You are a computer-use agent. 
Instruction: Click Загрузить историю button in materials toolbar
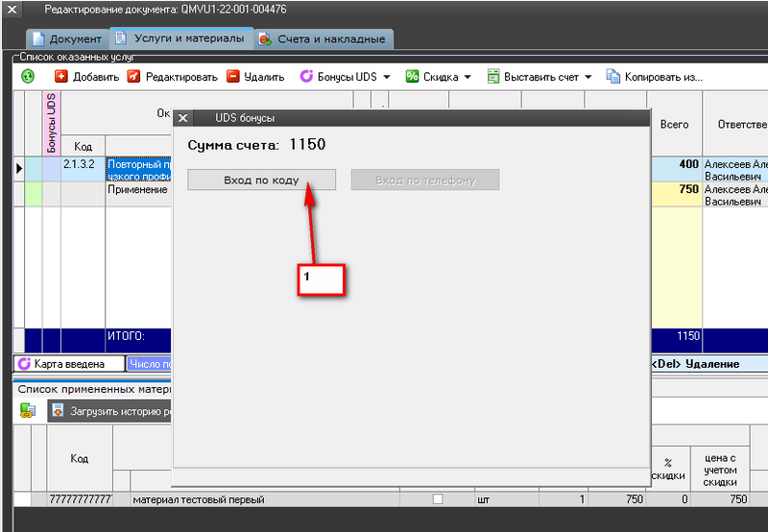point(110,411)
